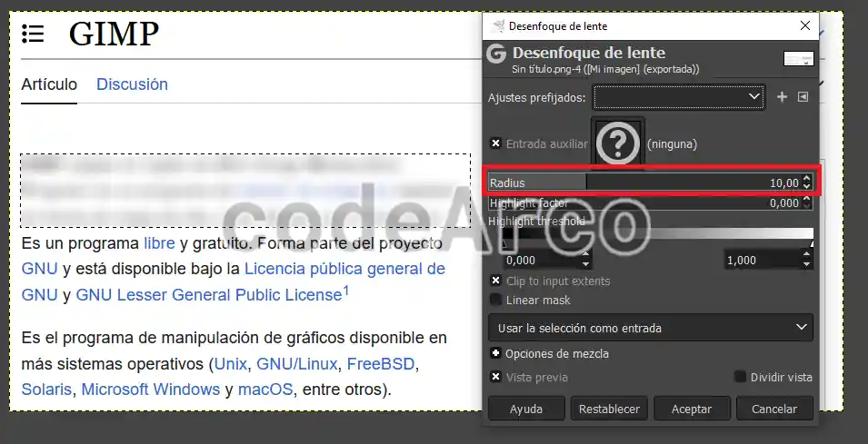Click the Aceptar button
This screenshot has width=868, height=444.
click(x=692, y=409)
